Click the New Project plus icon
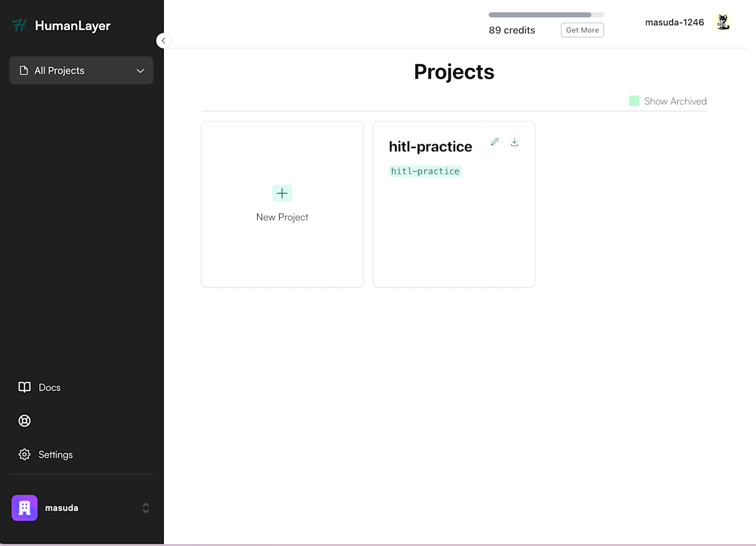756x546 pixels. click(282, 193)
